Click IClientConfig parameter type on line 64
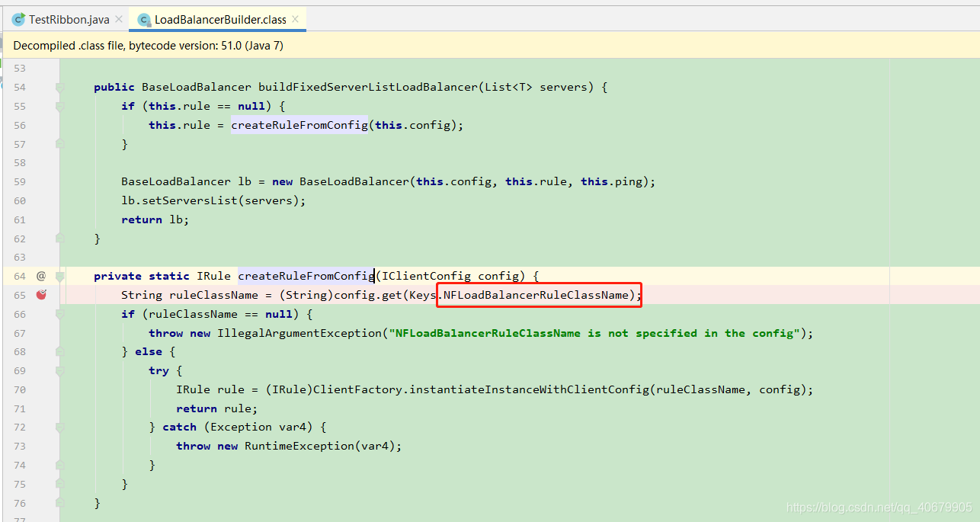The width and height of the screenshot is (980, 522). pyautogui.click(x=426, y=276)
